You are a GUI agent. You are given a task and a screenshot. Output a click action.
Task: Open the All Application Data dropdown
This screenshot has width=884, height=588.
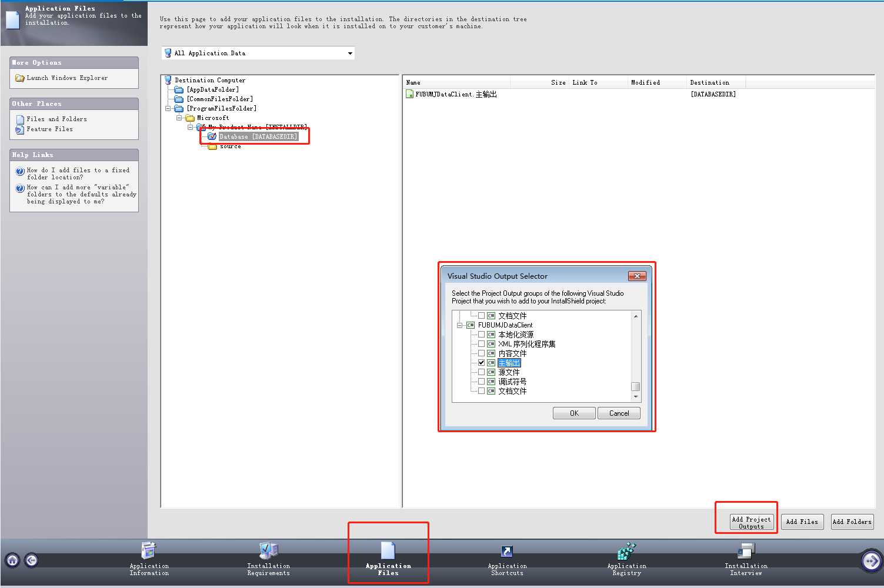(x=350, y=54)
